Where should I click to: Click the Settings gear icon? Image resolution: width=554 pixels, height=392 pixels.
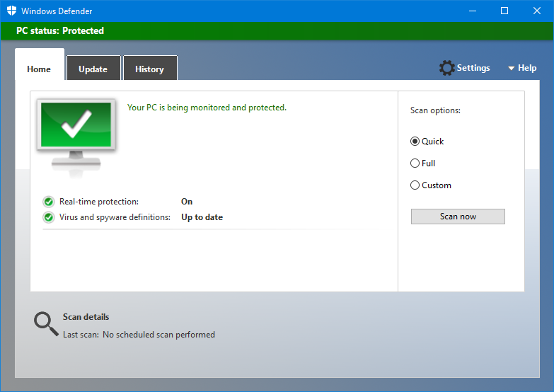coord(446,68)
